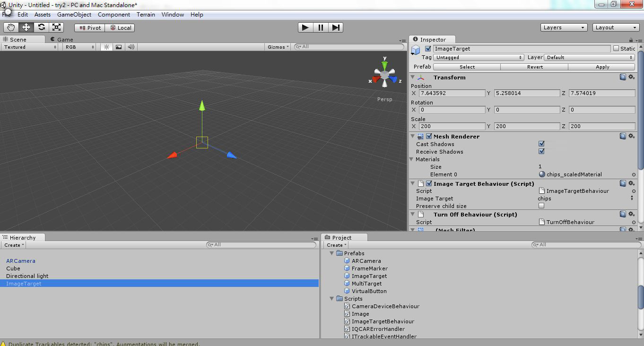The image size is (644, 346).
Task: Collapse the Prefabs folder
Action: [x=332, y=253]
